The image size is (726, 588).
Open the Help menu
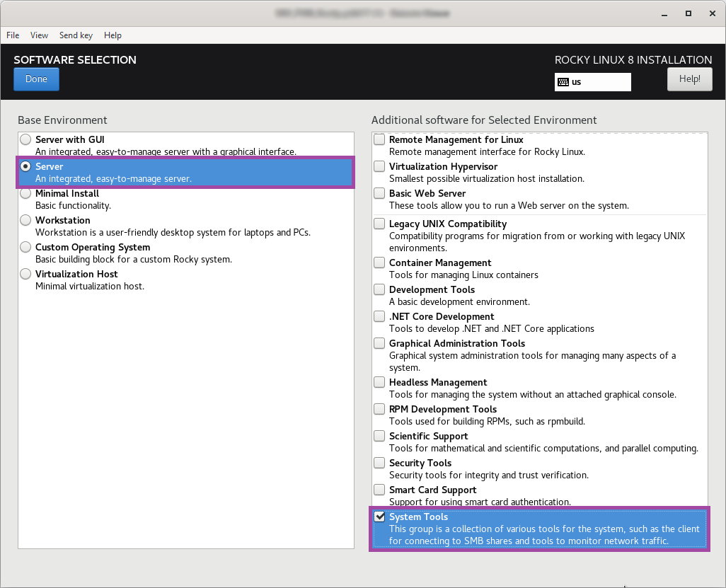coord(113,35)
